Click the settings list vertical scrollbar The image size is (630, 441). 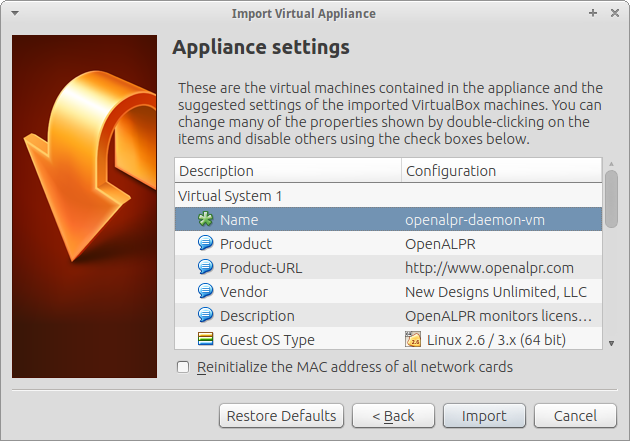coord(611,200)
